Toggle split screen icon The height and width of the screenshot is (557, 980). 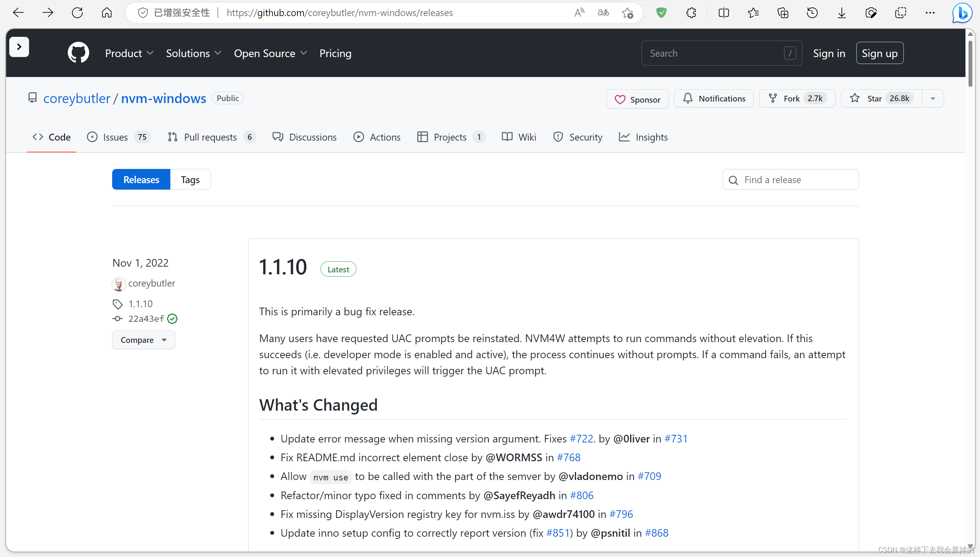coord(724,13)
